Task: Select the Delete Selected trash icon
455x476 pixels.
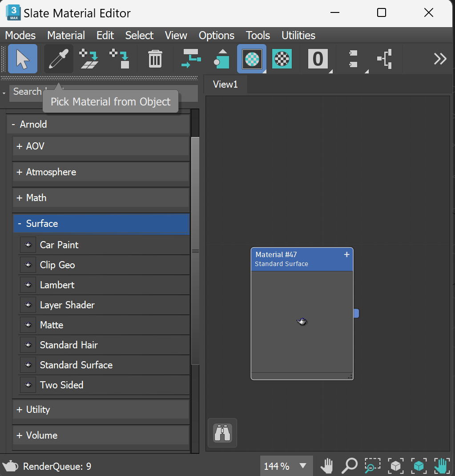Action: [x=155, y=58]
